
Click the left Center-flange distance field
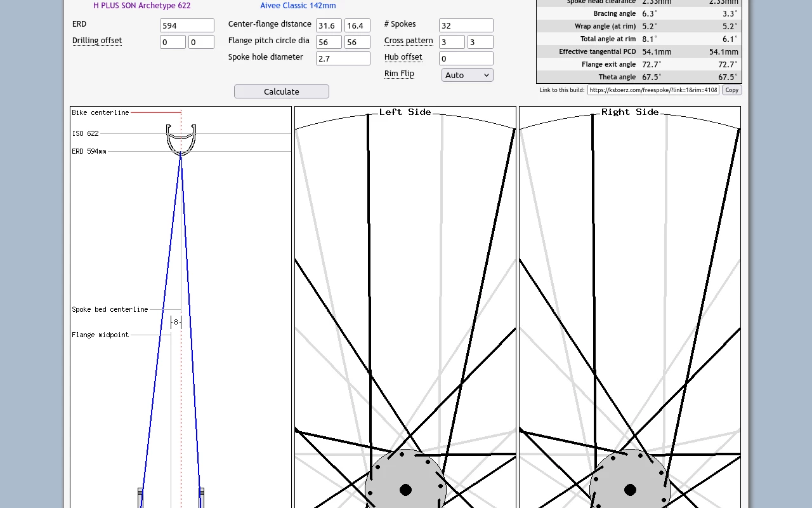tap(329, 25)
